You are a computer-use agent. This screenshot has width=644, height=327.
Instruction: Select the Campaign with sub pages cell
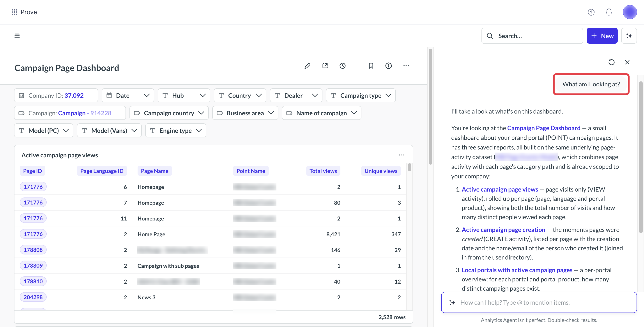click(x=168, y=266)
